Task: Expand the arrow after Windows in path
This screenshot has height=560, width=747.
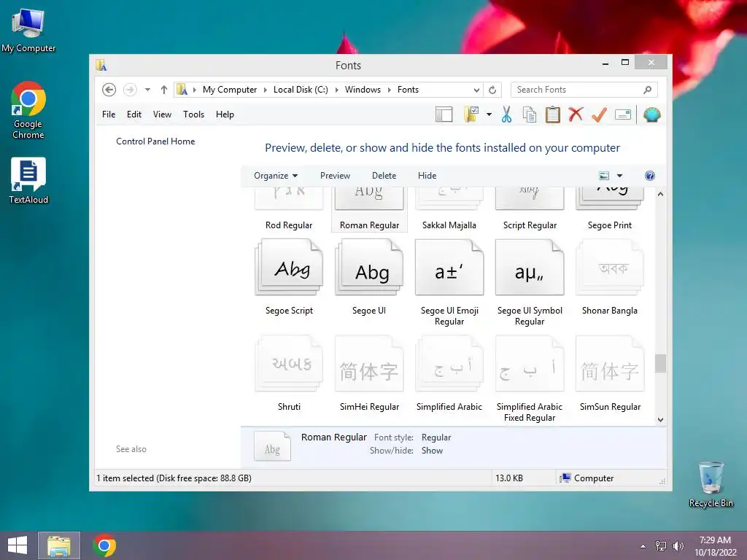Action: (x=390, y=90)
